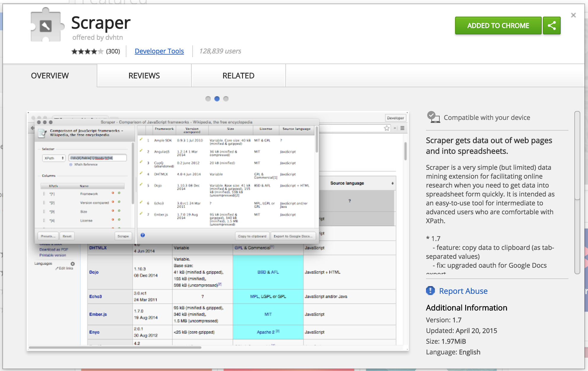Image resolution: width=588 pixels, height=371 pixels.
Task: Select the RELATED tab
Action: pyautogui.click(x=238, y=76)
